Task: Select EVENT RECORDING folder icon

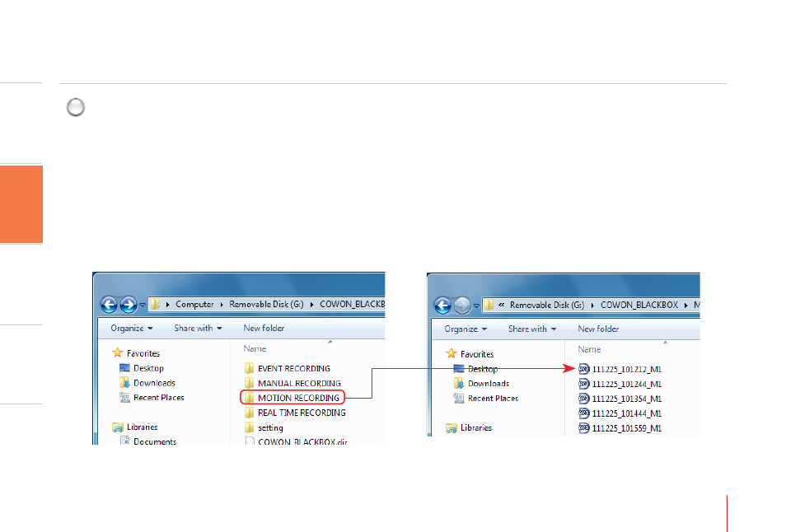Action: click(249, 369)
